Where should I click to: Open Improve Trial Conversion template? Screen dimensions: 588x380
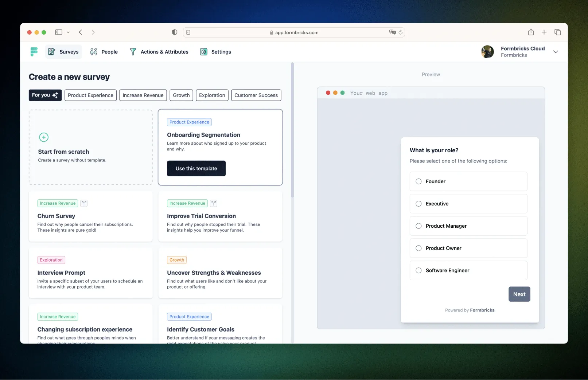point(220,216)
